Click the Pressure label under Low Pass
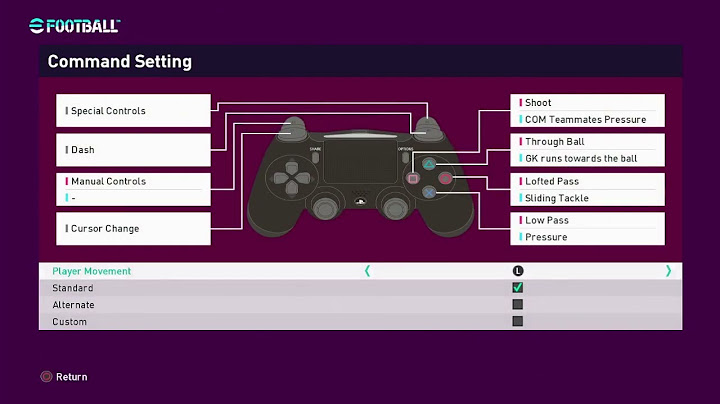The height and width of the screenshot is (404, 720). 546,237
